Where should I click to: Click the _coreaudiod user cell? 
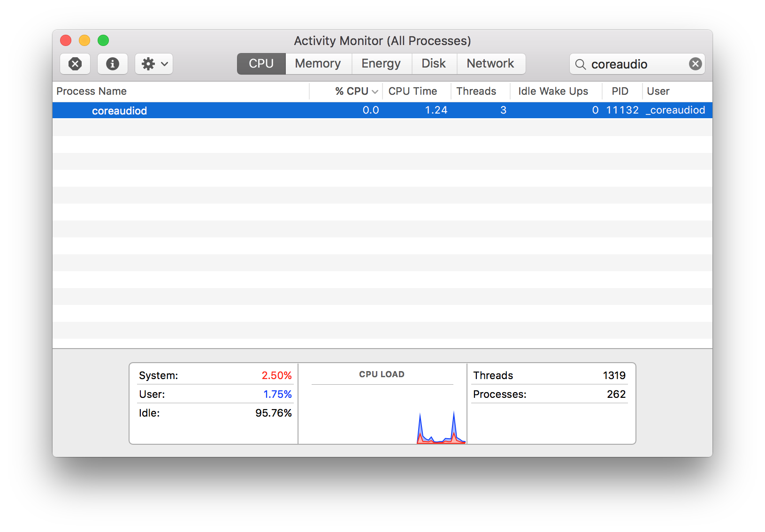pyautogui.click(x=675, y=110)
